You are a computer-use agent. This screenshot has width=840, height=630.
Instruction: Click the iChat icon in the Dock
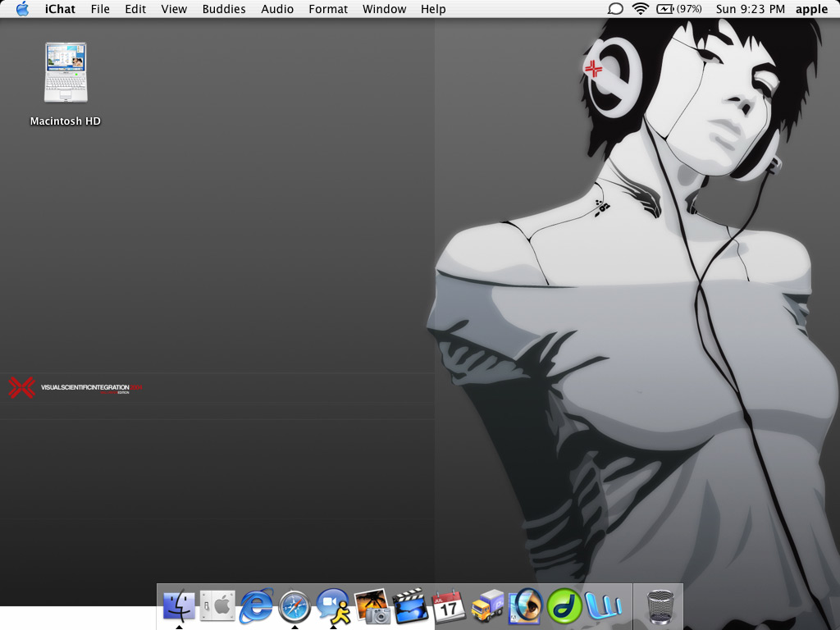pyautogui.click(x=333, y=606)
